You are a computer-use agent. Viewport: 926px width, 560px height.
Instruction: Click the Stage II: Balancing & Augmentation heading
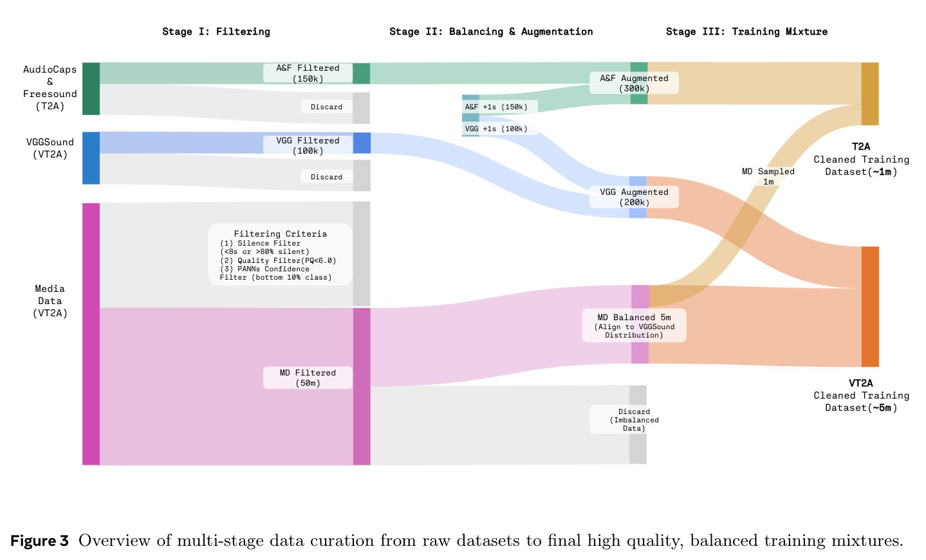(x=491, y=32)
